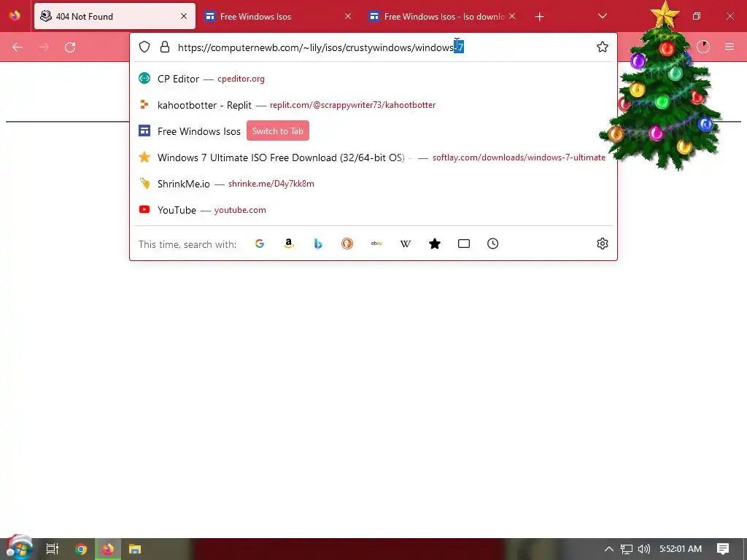The image size is (747, 560).
Task: Search bookmarks with star icon
Action: pyautogui.click(x=435, y=244)
